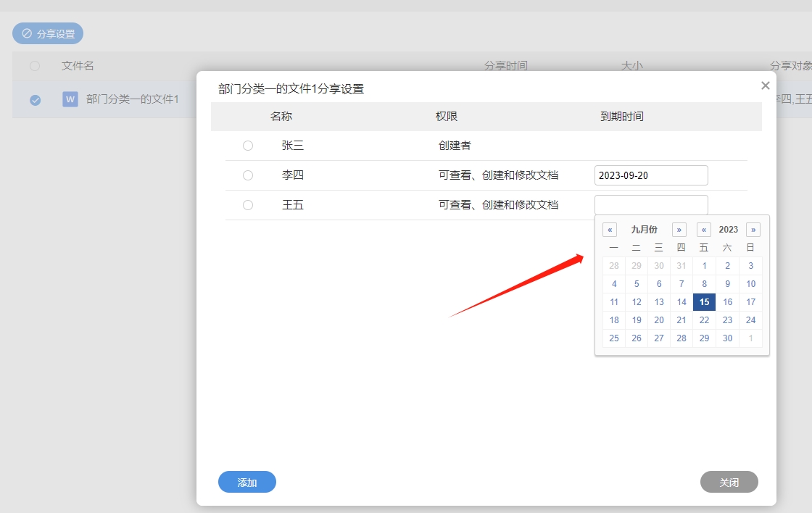This screenshot has height=513, width=812.
Task: Go to next month in calendar
Action: tap(679, 230)
